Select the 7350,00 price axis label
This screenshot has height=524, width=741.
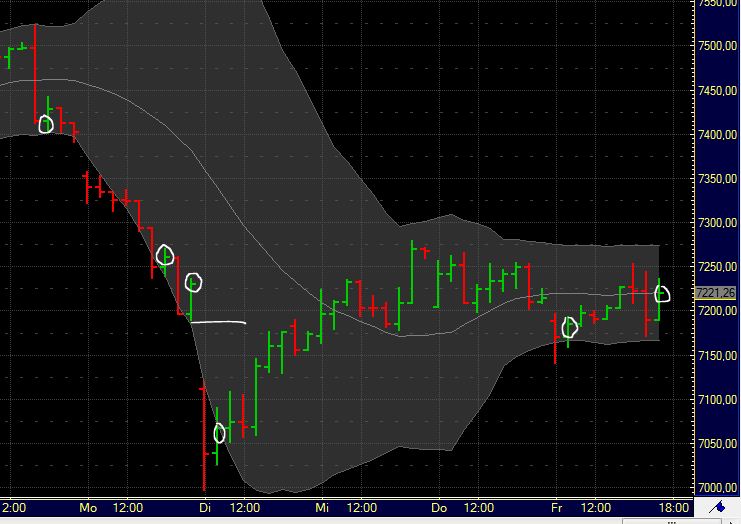point(717,179)
